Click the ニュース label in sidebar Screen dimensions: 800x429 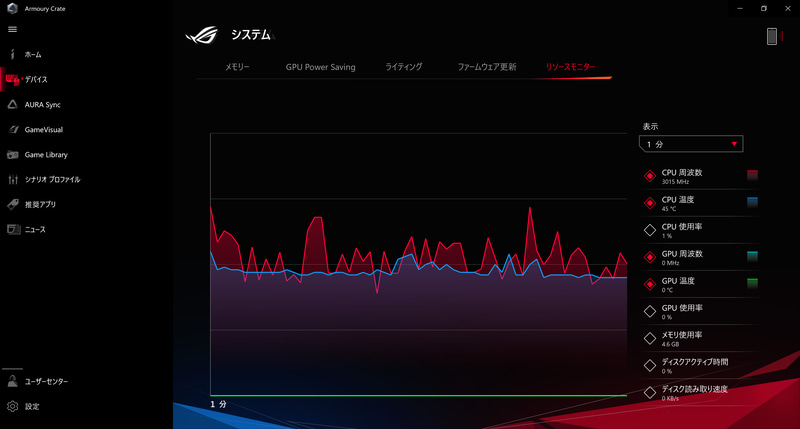(35, 230)
